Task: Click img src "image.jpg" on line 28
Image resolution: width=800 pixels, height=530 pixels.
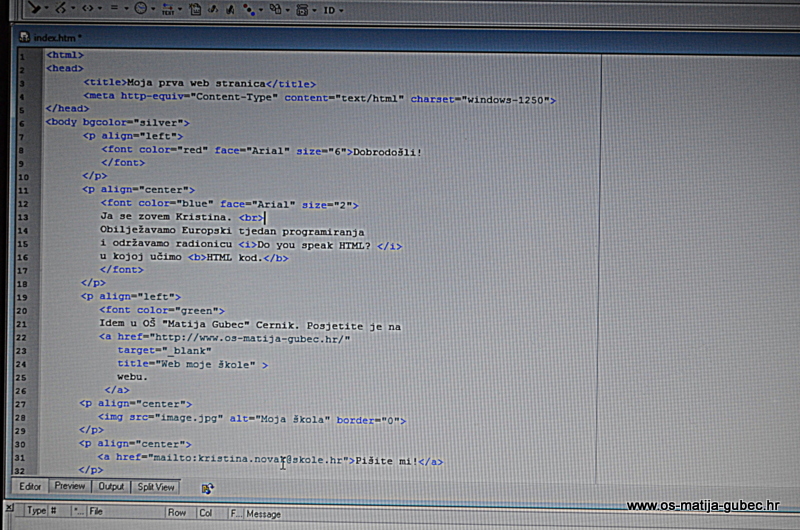Action: [176, 418]
